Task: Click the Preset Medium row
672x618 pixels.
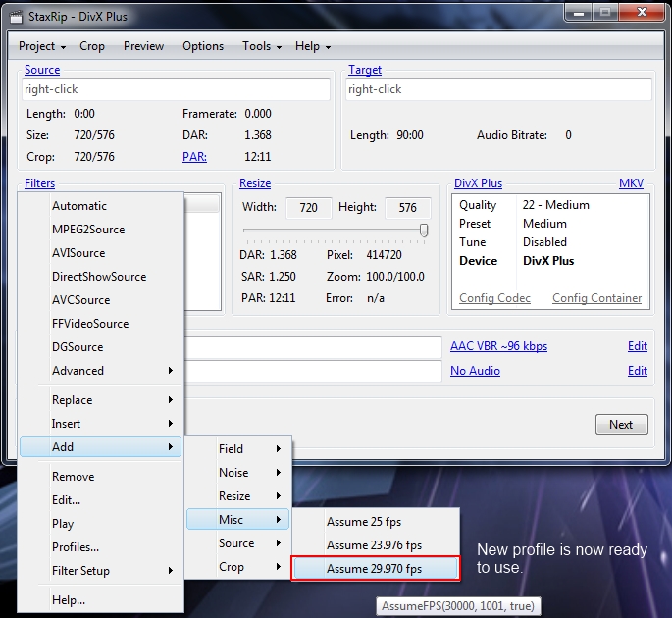Action: point(550,224)
